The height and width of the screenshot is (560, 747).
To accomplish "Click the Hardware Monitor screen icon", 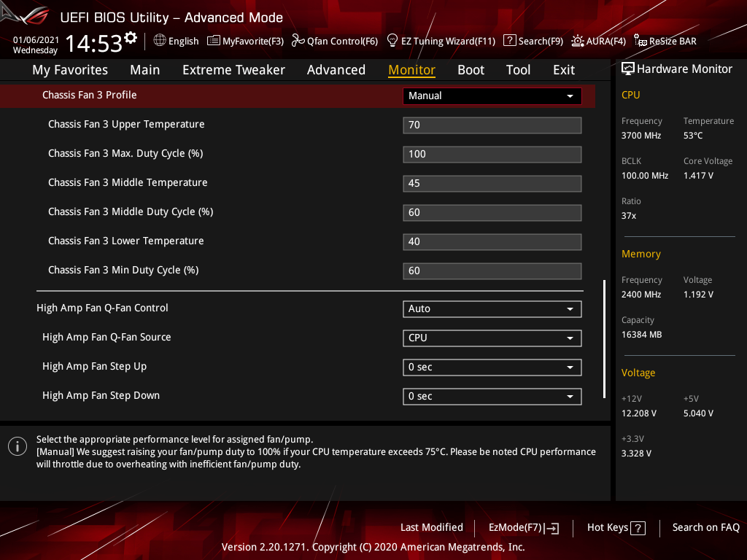I will (628, 69).
